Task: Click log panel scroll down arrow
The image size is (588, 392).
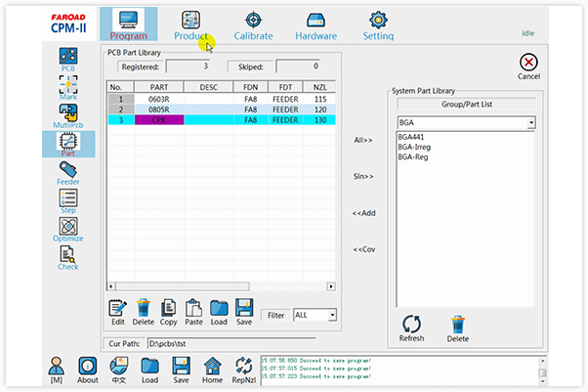Action: [542, 381]
